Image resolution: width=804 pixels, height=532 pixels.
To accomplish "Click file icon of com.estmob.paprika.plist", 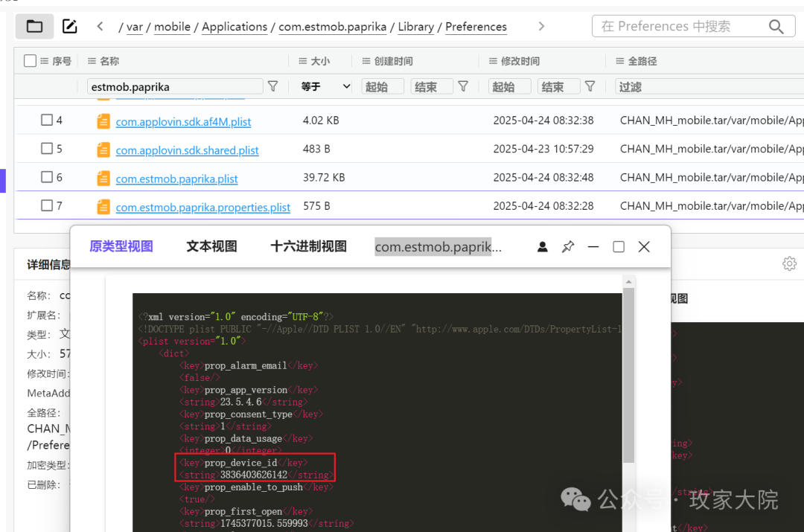I will (103, 179).
